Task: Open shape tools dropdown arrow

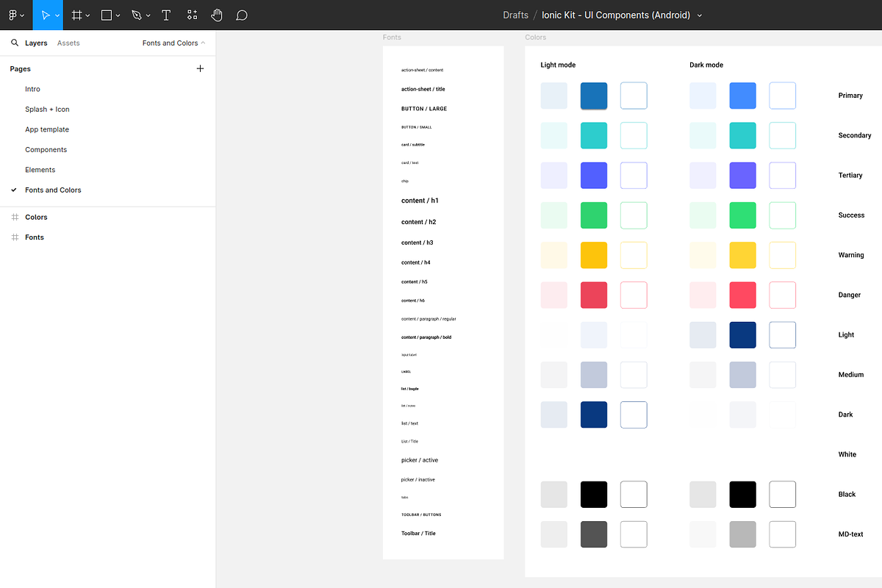Action: tap(118, 15)
